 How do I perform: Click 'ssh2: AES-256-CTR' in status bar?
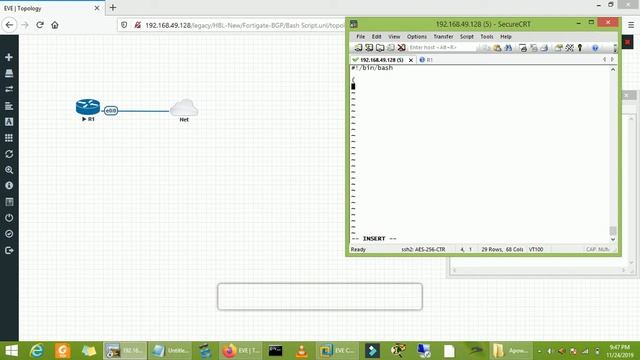423,249
